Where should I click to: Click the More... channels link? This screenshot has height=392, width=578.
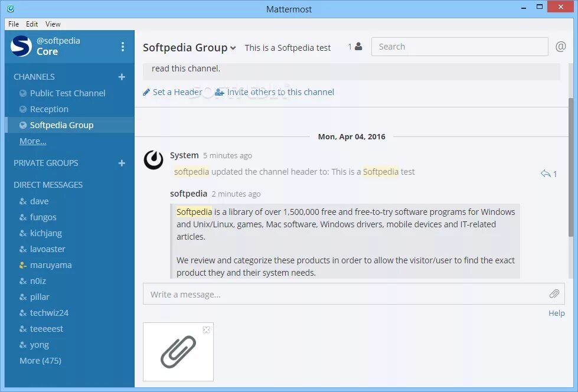tap(33, 141)
